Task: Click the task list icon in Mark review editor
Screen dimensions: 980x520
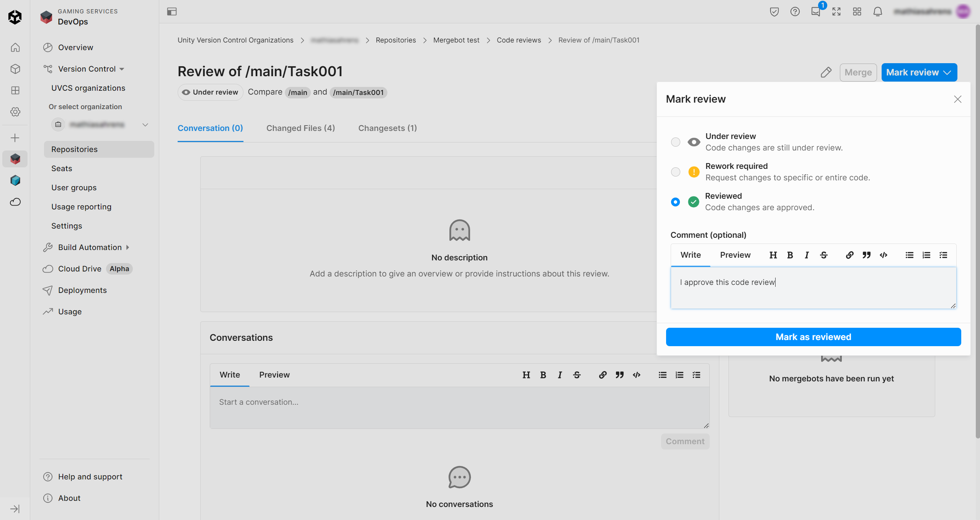Action: (x=943, y=255)
